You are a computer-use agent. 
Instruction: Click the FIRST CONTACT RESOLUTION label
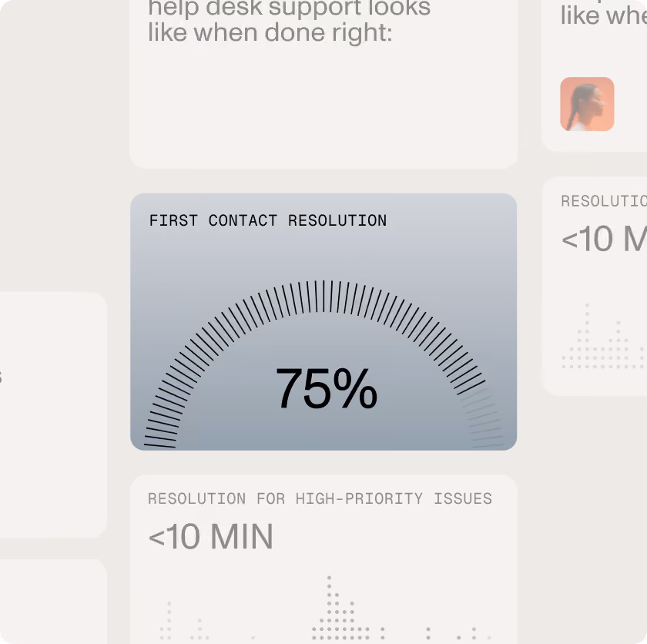pos(268,220)
